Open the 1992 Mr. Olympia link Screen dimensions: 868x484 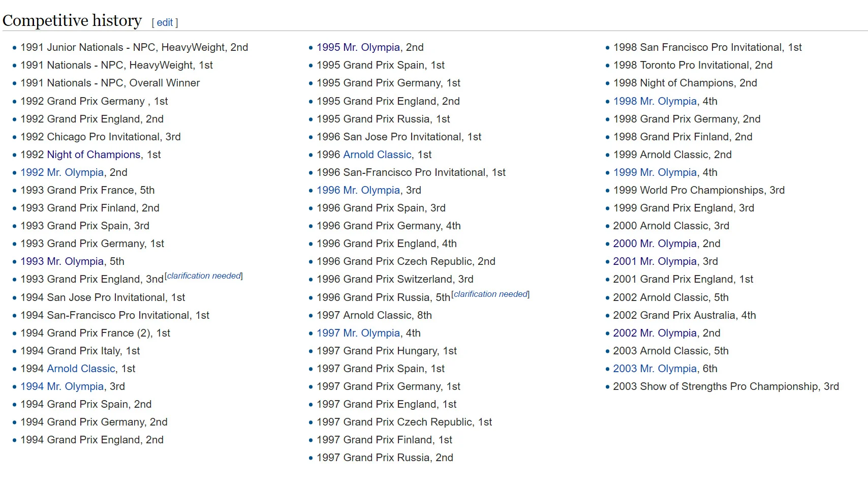pos(62,172)
